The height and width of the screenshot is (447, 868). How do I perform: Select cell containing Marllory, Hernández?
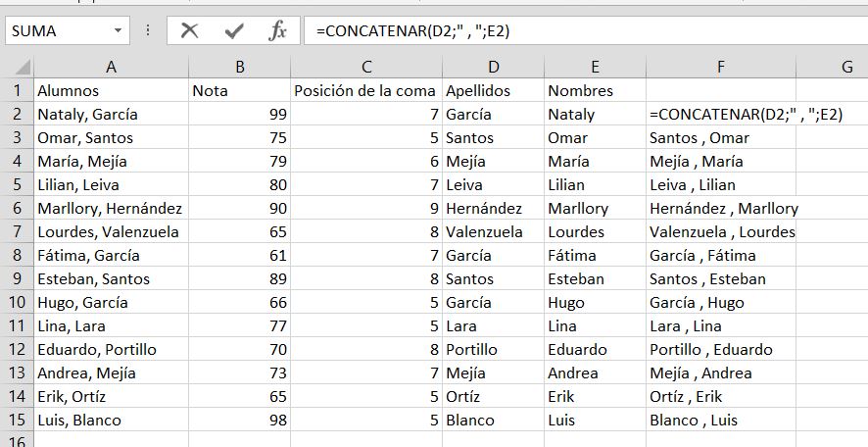(x=111, y=209)
